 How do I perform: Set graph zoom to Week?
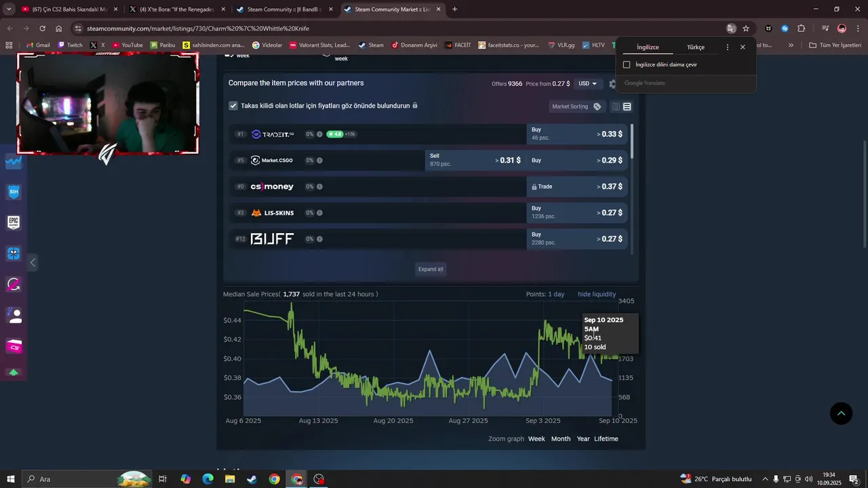point(536,439)
